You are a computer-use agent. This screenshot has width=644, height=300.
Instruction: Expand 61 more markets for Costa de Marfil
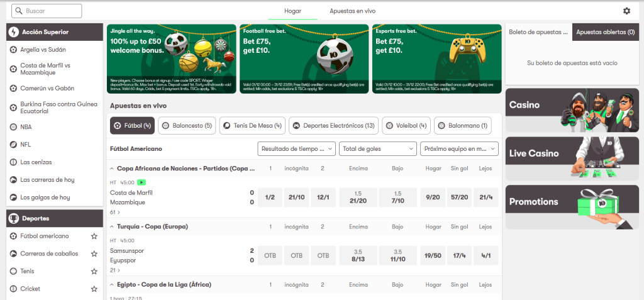pyautogui.click(x=115, y=213)
